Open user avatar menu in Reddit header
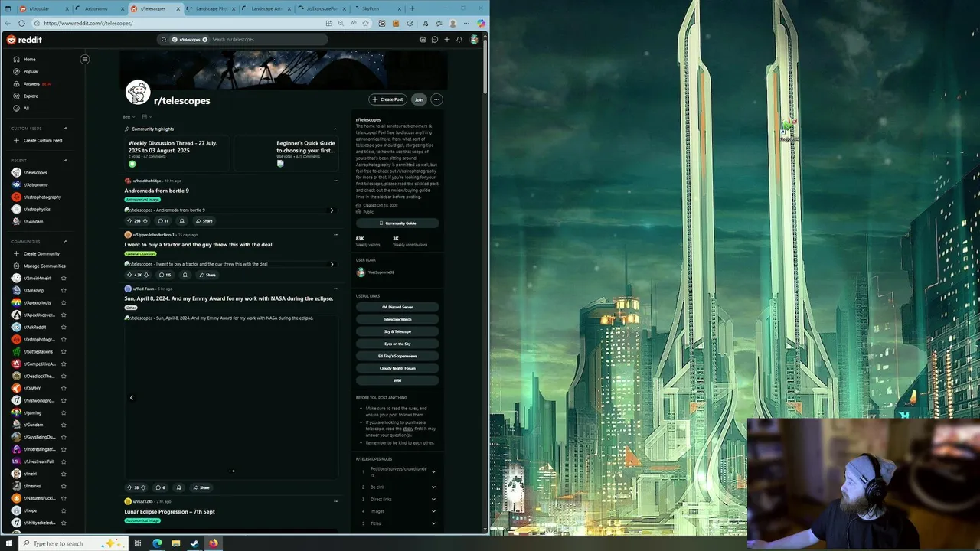 tap(475, 40)
